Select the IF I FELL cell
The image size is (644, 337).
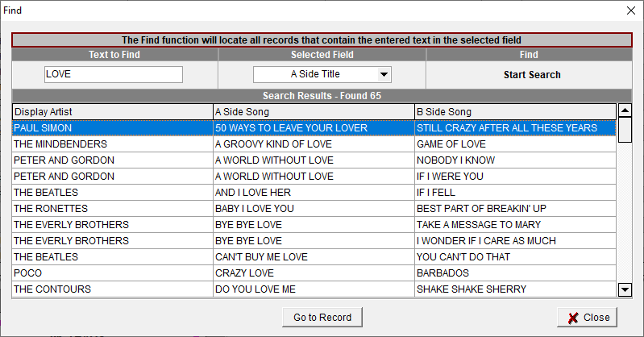[x=516, y=193]
